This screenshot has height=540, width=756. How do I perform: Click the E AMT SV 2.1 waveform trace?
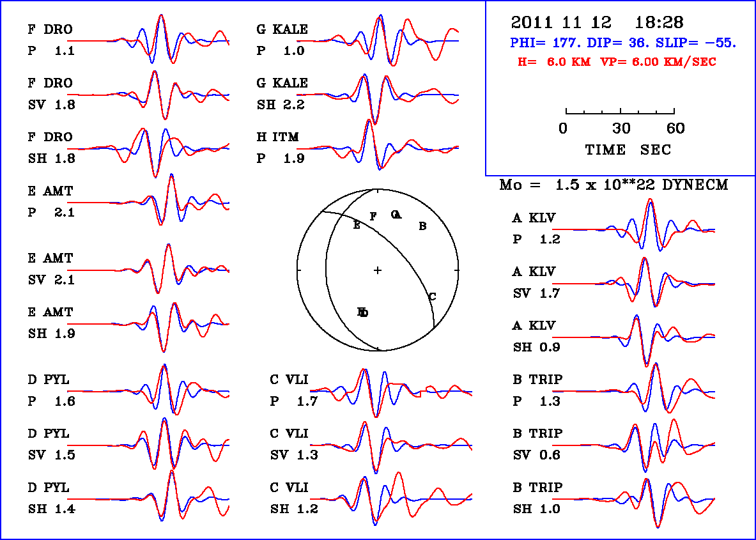148,268
